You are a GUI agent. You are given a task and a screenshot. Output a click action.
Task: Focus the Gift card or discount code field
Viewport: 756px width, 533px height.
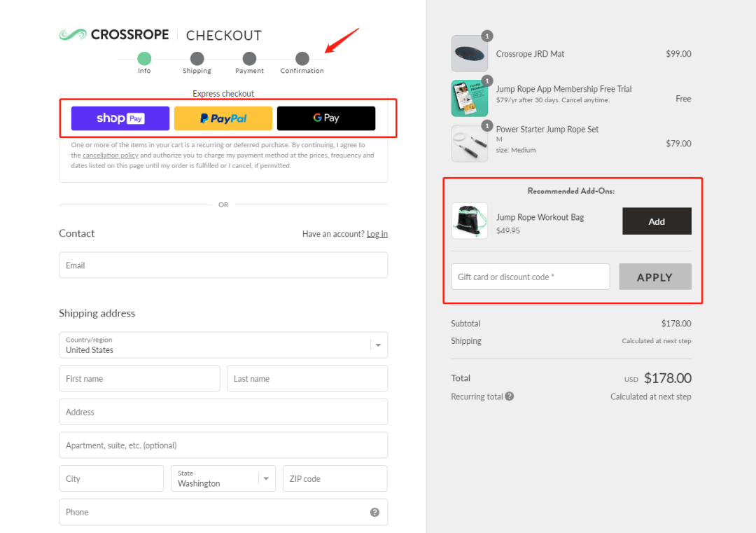531,277
